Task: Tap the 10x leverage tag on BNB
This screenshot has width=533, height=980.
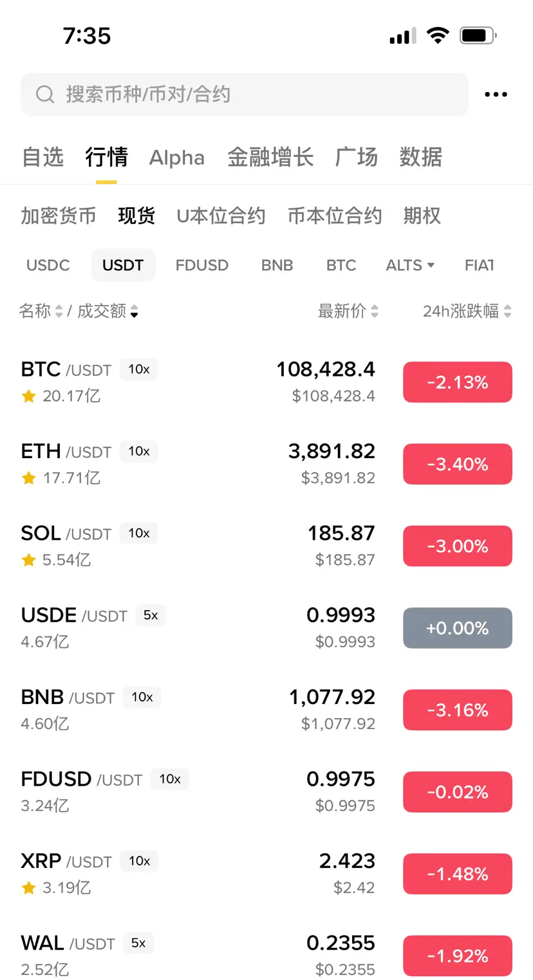Action: click(x=142, y=697)
